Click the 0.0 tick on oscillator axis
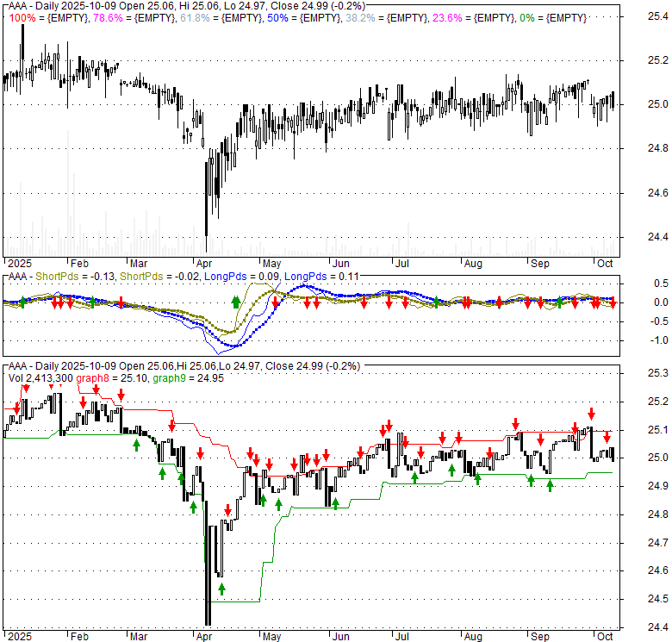The height and width of the screenshot is (642, 672). (x=661, y=302)
